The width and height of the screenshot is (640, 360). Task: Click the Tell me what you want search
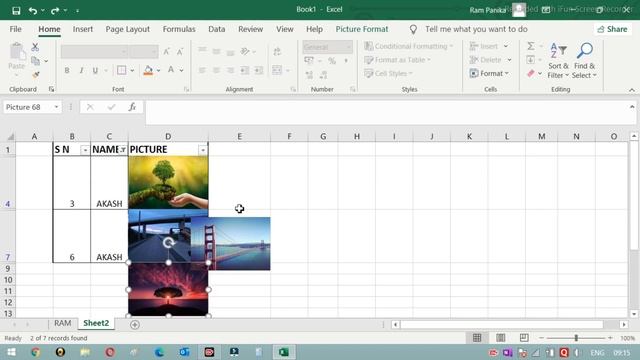[476, 29]
